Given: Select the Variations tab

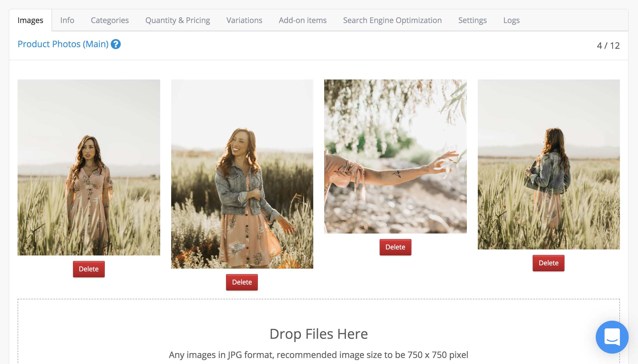Looking at the screenshot, I should pos(244,20).
